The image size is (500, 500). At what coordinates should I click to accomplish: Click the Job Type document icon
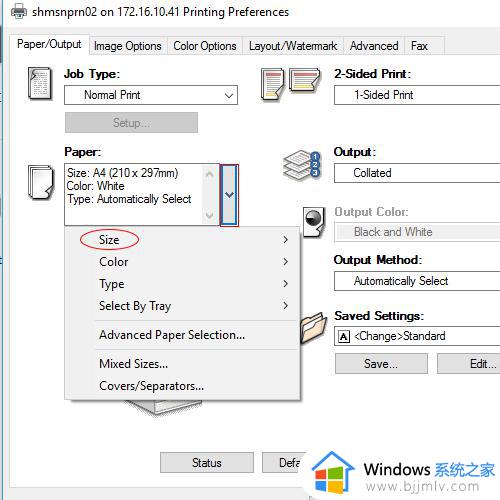click(x=40, y=84)
